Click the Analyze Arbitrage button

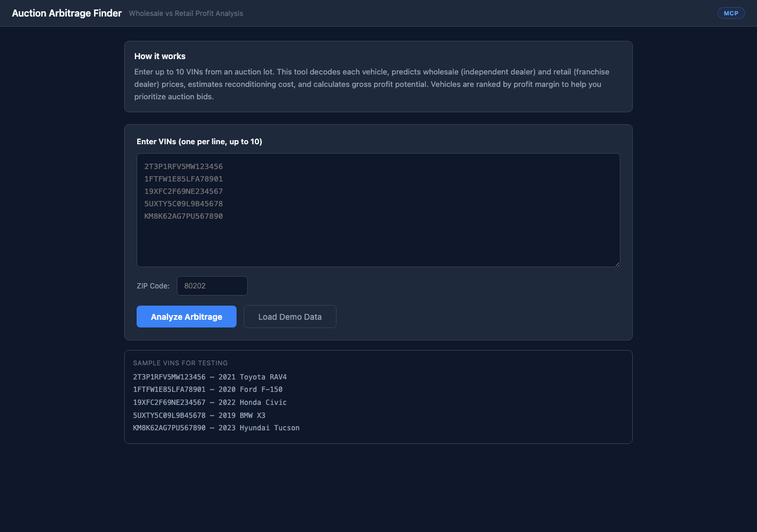click(186, 316)
